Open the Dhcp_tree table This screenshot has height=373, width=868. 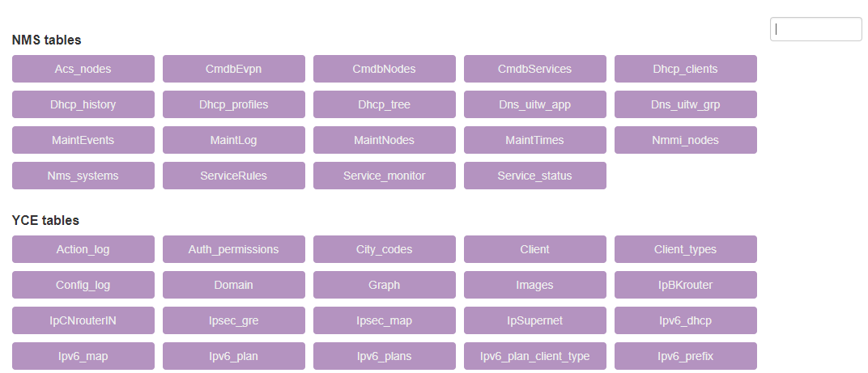tap(384, 104)
